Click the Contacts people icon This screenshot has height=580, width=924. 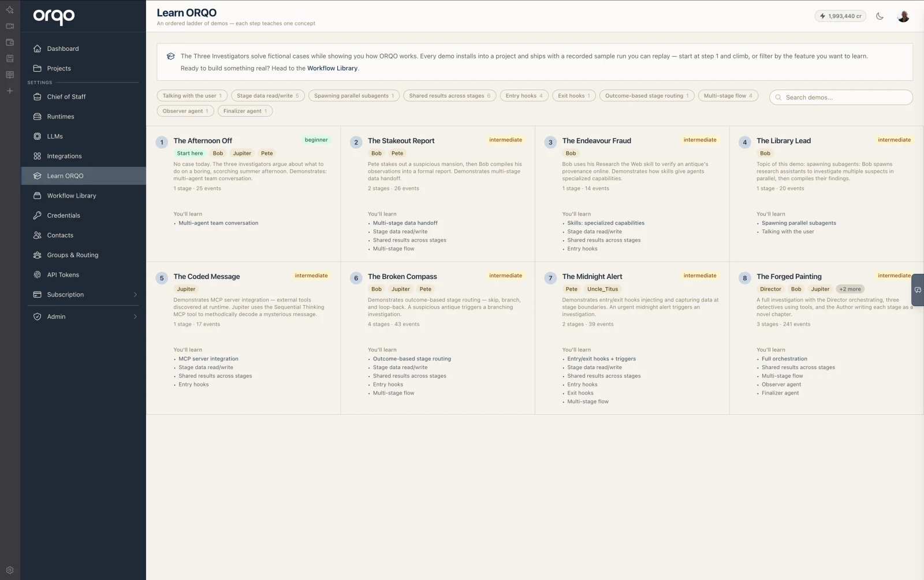point(38,235)
